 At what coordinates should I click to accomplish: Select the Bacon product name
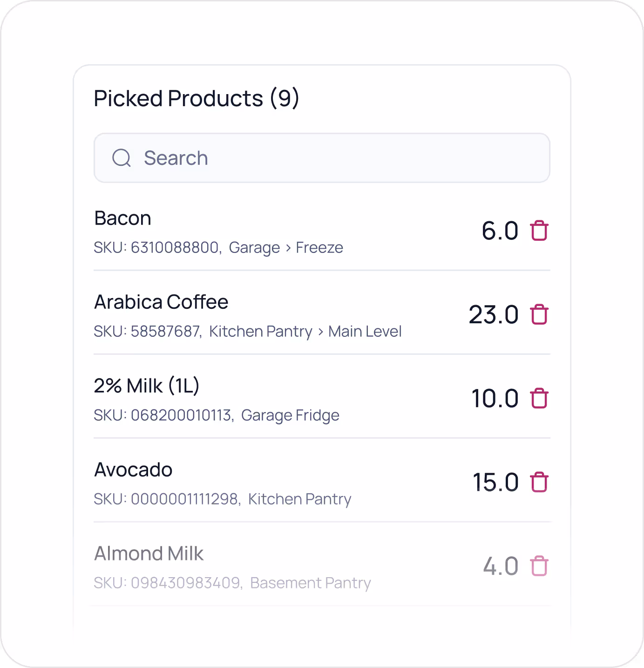click(122, 218)
